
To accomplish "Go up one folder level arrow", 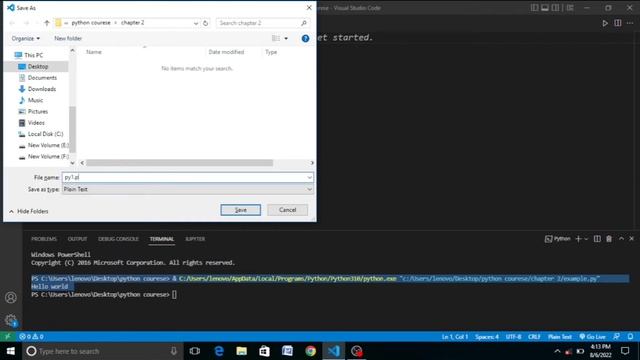I will (x=47, y=23).
